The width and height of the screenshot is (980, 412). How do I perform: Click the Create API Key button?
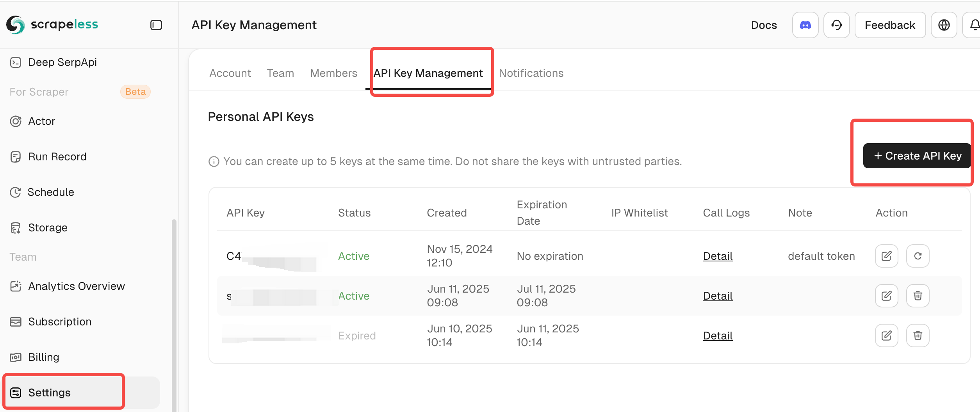917,156
